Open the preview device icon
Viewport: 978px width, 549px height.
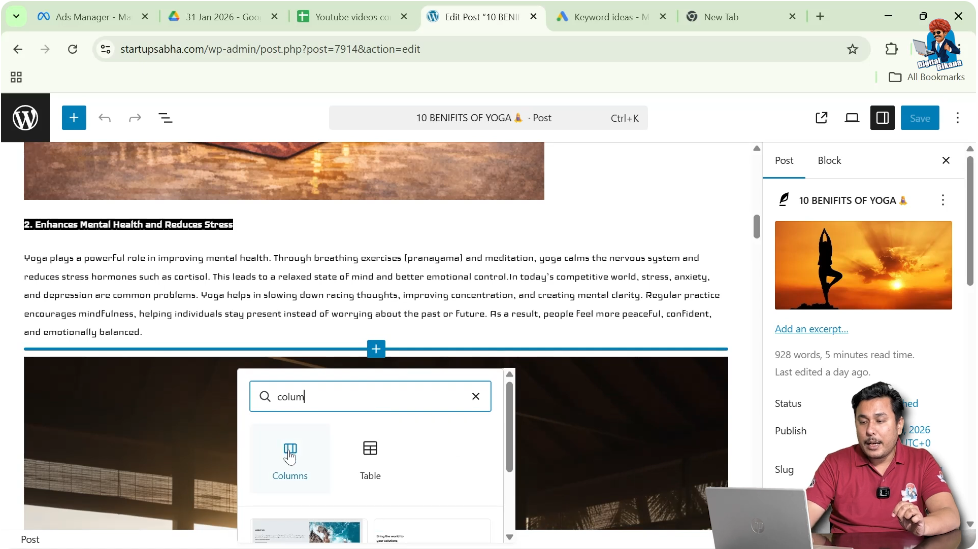pos(852,118)
